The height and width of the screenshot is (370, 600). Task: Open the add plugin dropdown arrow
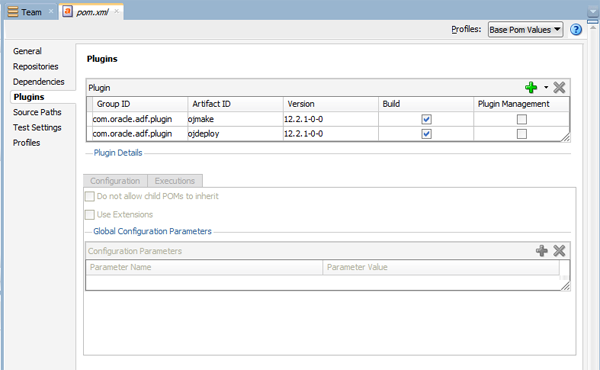(546, 88)
